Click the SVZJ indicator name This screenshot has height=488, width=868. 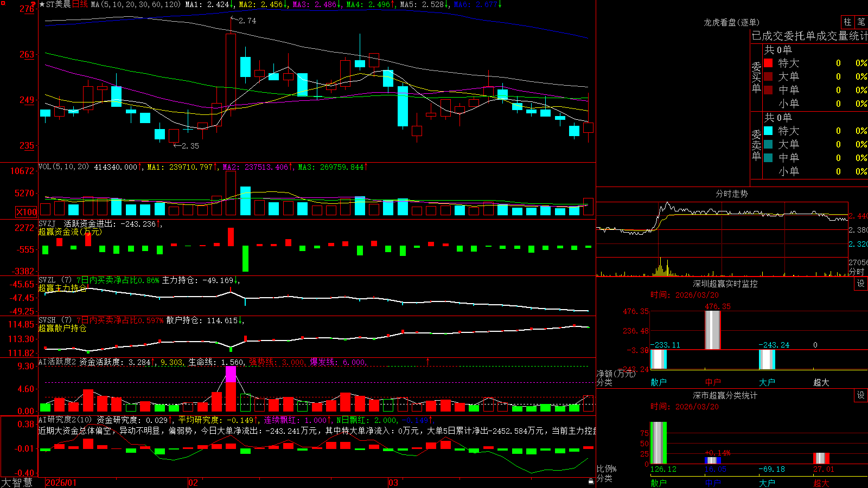[47, 223]
